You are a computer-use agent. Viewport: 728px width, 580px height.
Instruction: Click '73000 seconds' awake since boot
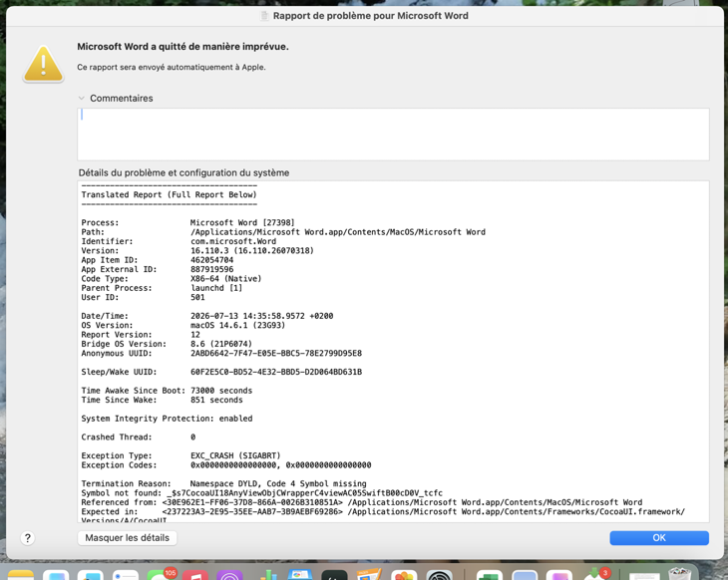point(221,391)
